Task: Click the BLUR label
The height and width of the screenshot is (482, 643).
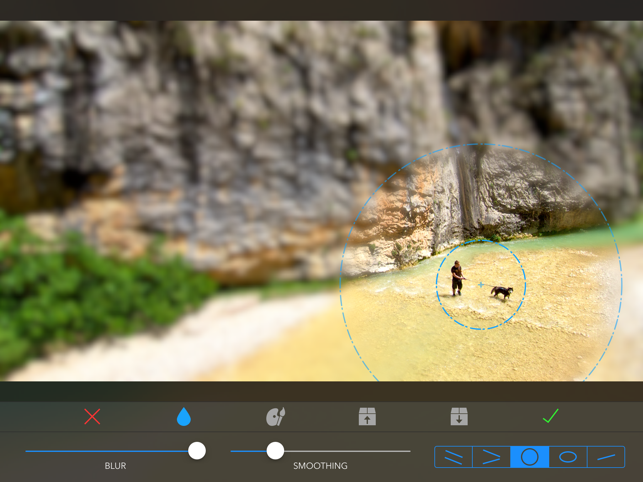Action: click(x=115, y=466)
